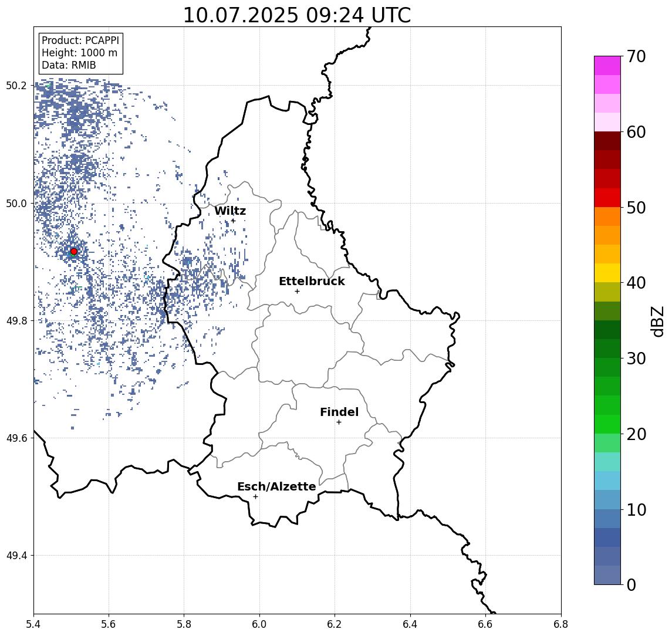Click the longitude tick label 5.4
Screen dimensions: 672x636
point(33,624)
